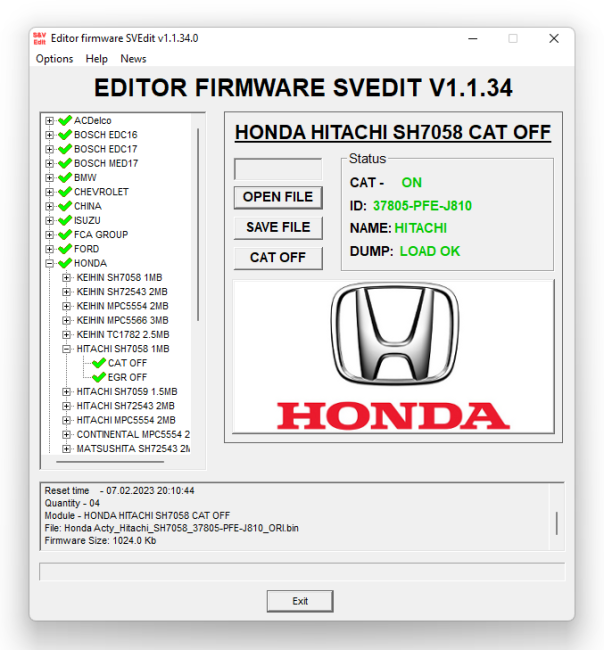Image resolution: width=604 pixels, height=650 pixels.
Task: Select the CHINA tree label
Action: pyautogui.click(x=87, y=206)
